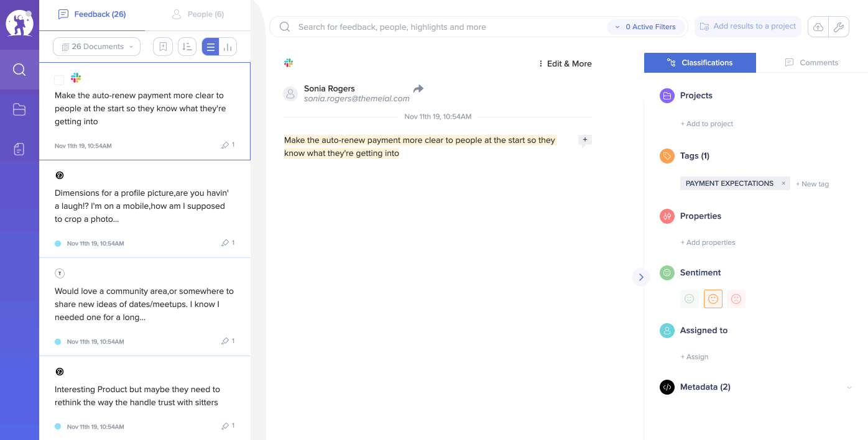This screenshot has height=440, width=868.
Task: Tick the checkbox on auto-renew feedback card
Action: coord(59,80)
